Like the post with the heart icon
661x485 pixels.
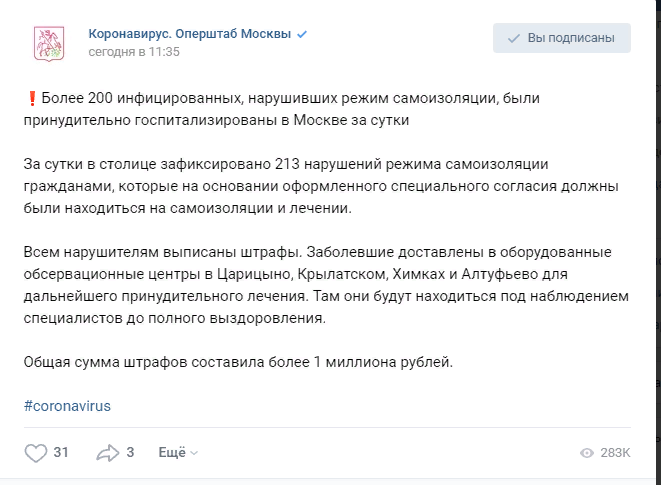pos(35,453)
